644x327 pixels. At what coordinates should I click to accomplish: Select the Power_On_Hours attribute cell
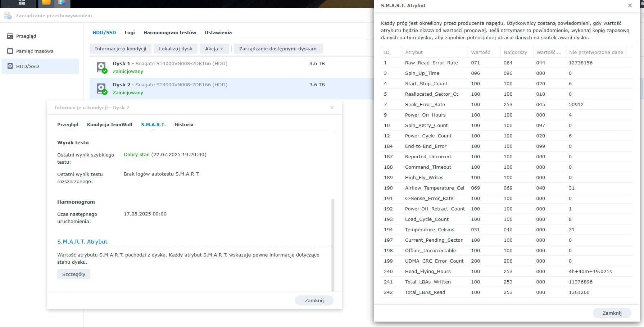tap(425, 115)
